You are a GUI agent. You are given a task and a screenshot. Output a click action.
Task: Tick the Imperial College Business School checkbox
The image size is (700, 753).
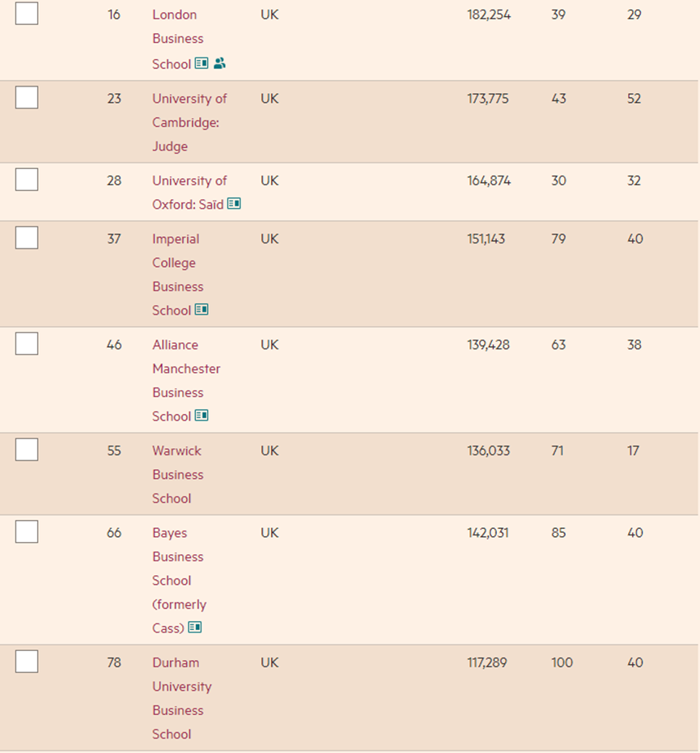click(x=27, y=238)
